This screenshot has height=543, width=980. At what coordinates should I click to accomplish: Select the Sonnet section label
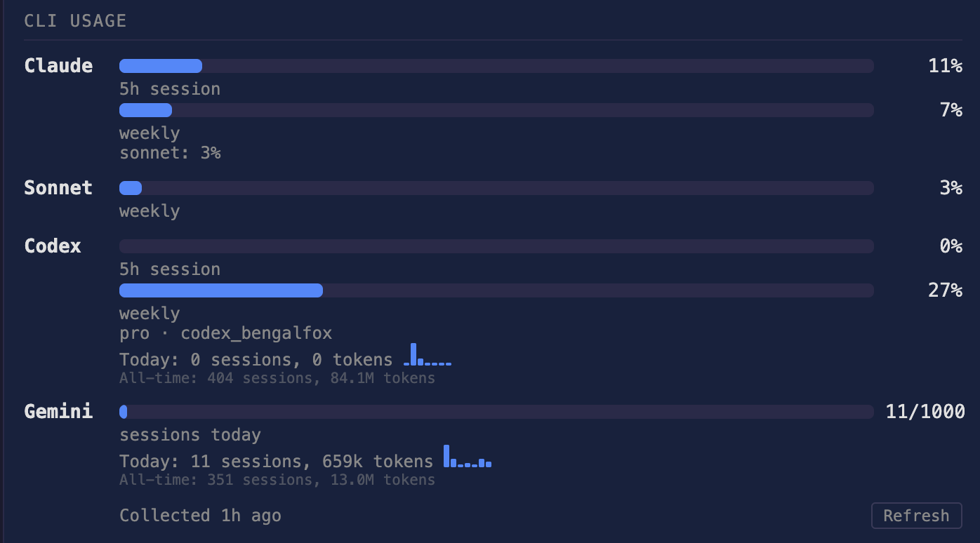[x=58, y=187]
